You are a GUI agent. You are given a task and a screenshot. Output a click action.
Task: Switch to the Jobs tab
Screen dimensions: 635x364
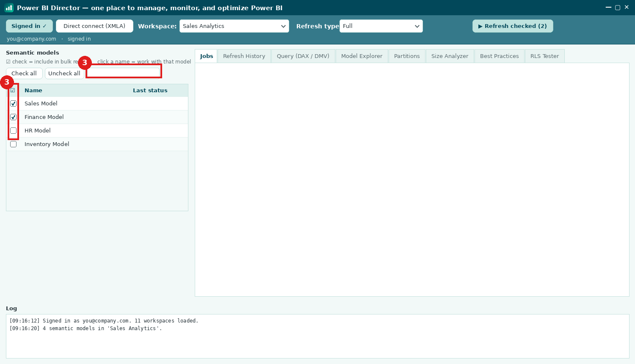207,56
